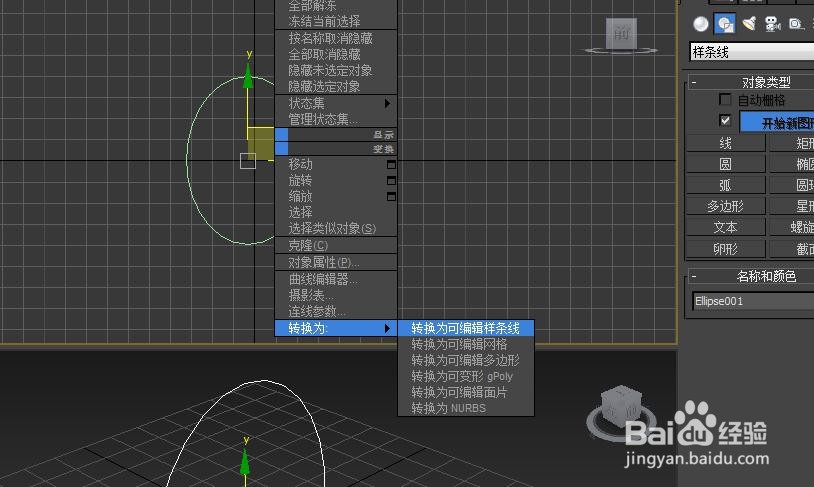Open Move transform settings box

coord(391,165)
